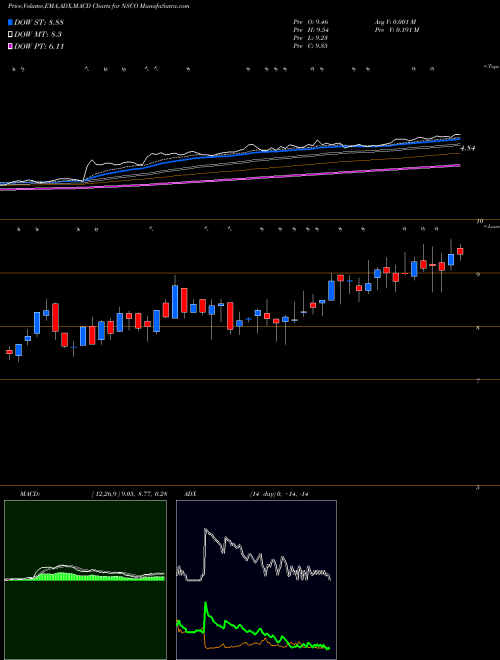
Task: Click the 'MACD:' panel heading
Action: 30,494
